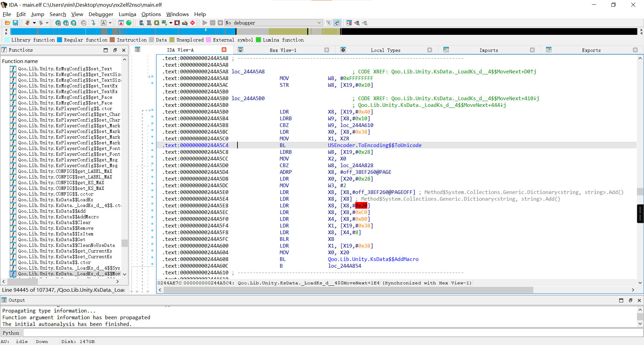Open the Debugger menu
This screenshot has width=644, height=345.
coord(101,14)
